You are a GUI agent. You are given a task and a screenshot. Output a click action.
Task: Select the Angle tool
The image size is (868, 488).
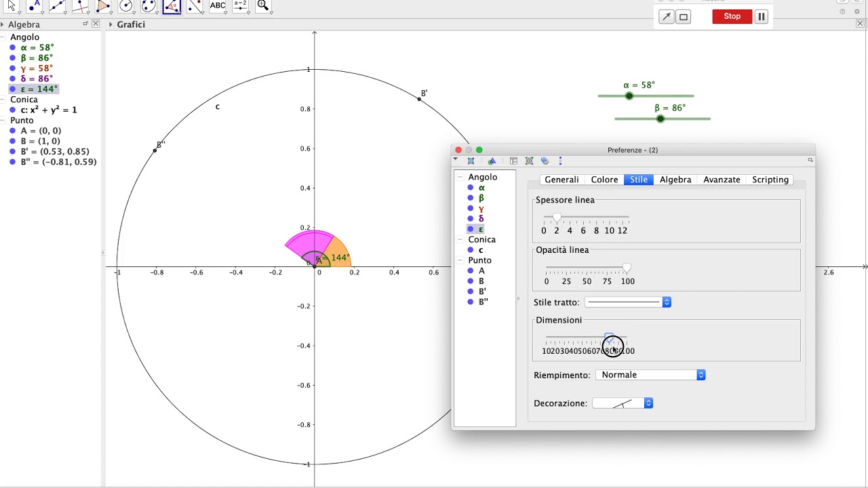172,6
